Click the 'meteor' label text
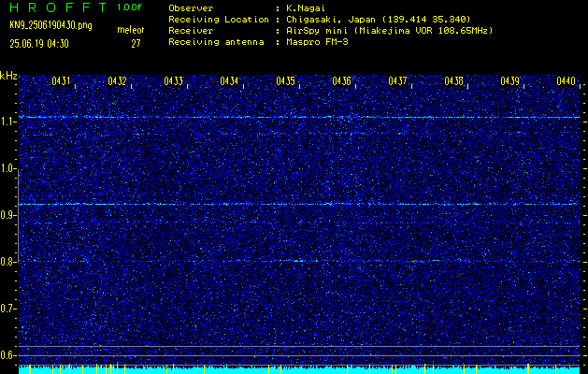Image resolution: width=588 pixels, height=374 pixels. (x=131, y=30)
